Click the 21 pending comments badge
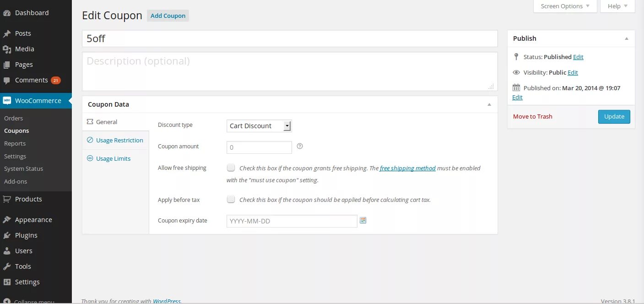The image size is (644, 304). 55,81
